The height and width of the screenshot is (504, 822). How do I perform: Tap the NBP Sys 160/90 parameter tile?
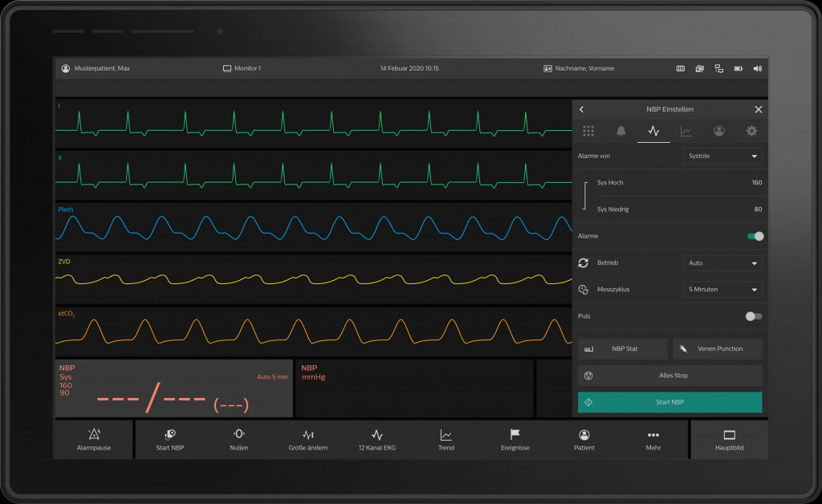(173, 388)
